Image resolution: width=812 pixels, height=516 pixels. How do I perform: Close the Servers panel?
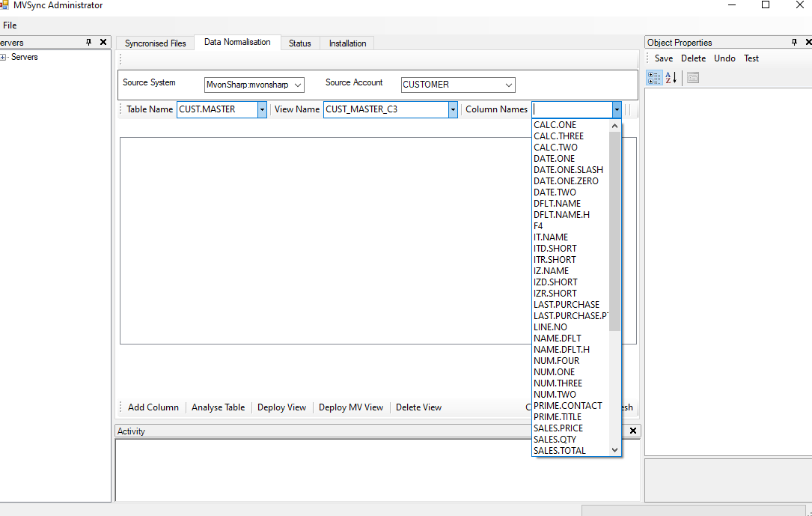tap(103, 43)
